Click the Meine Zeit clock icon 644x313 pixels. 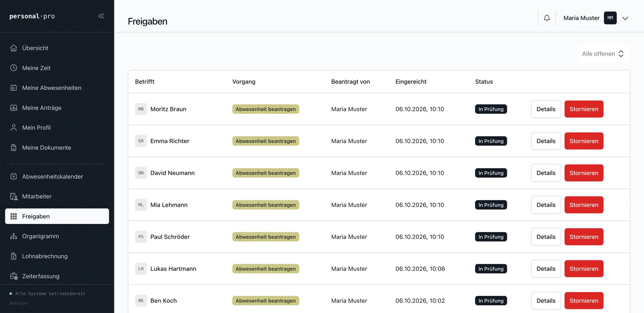tap(14, 68)
